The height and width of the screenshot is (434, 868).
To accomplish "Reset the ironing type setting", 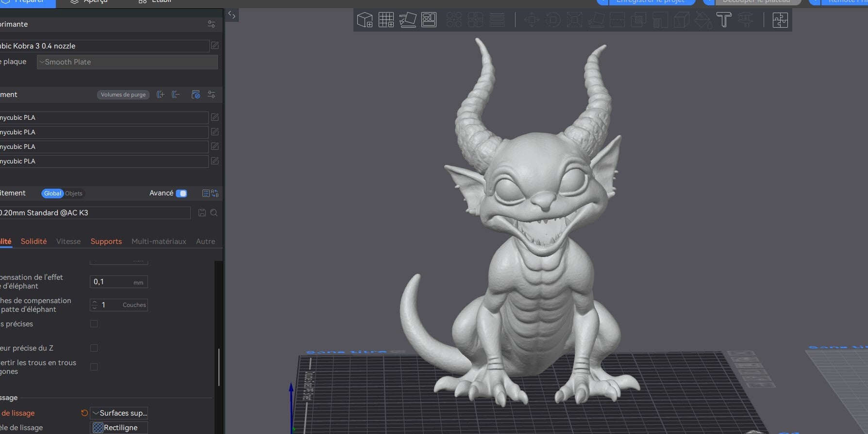I will pyautogui.click(x=84, y=413).
